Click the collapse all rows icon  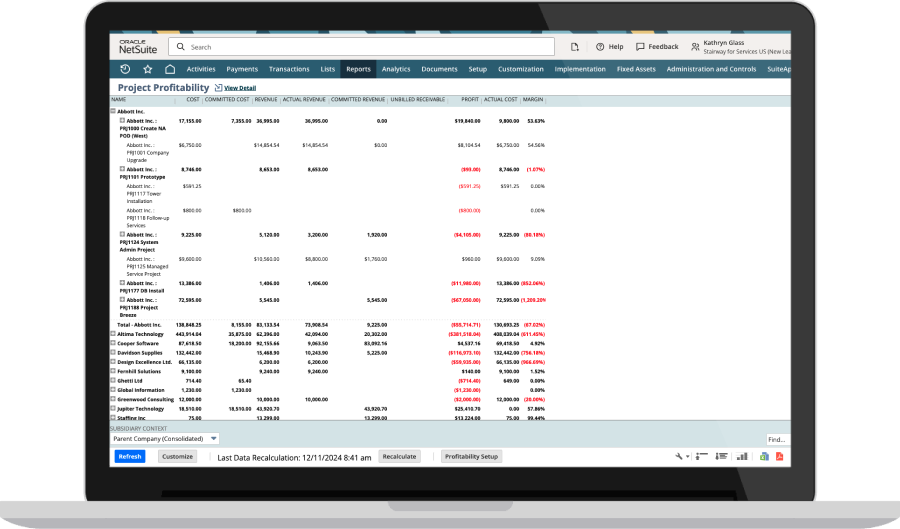click(x=701, y=456)
